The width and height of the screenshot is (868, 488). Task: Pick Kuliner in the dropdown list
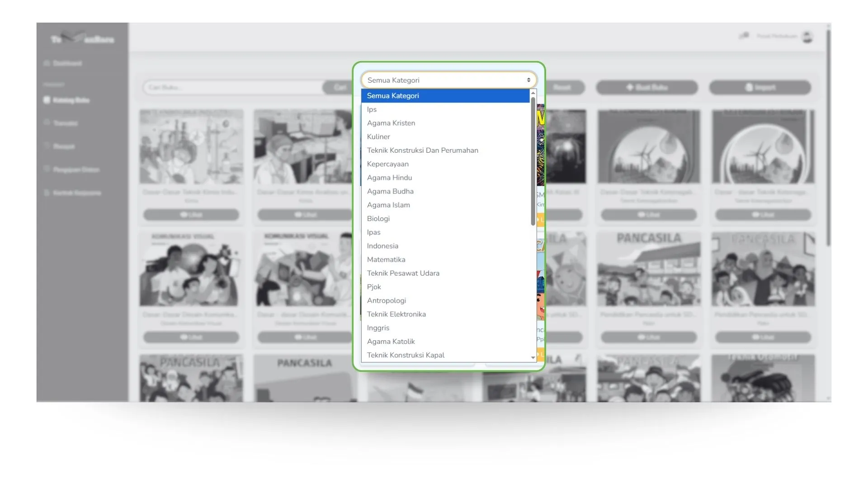pyautogui.click(x=378, y=136)
